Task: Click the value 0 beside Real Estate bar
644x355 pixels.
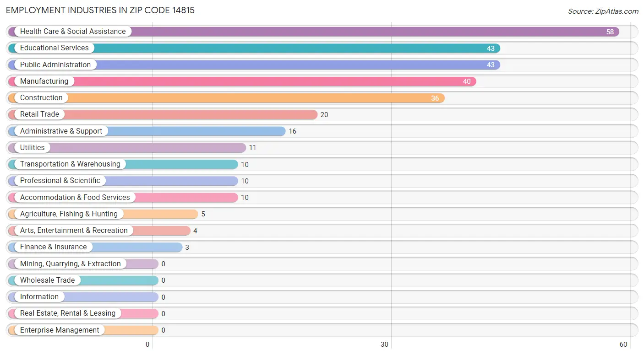Action: point(163,314)
